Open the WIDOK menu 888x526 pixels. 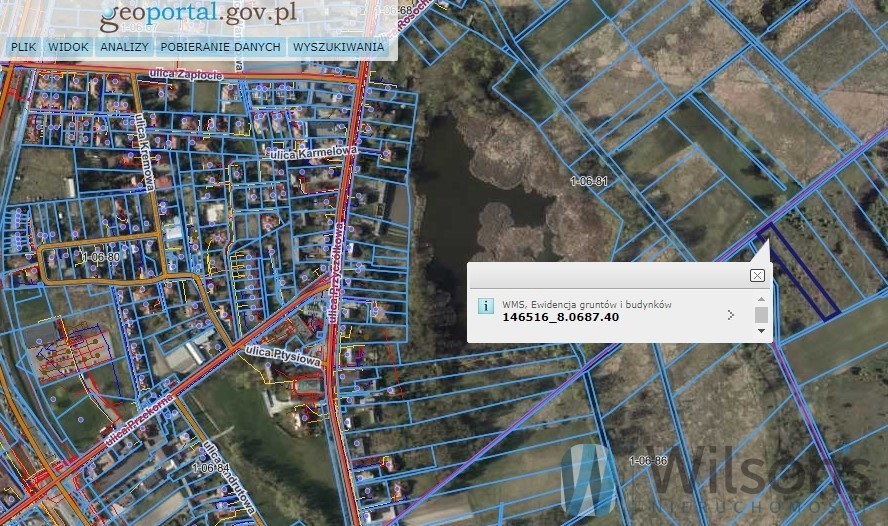68,47
